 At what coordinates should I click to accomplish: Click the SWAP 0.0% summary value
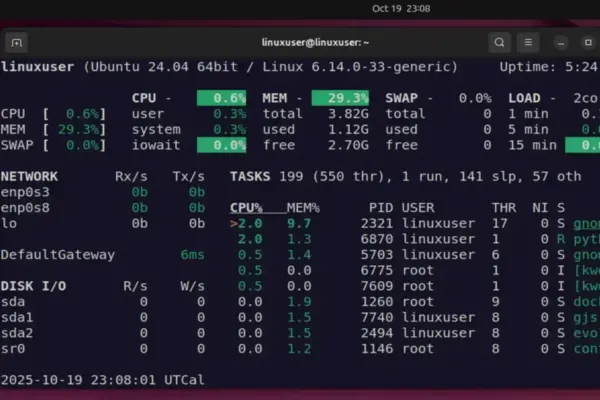point(475,98)
